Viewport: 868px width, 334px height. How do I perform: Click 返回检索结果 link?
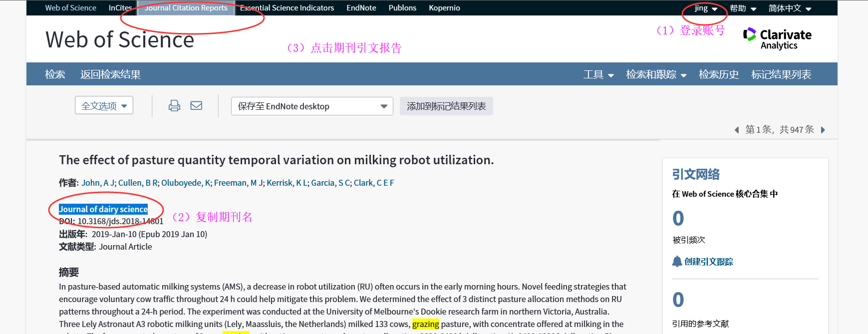tap(110, 74)
